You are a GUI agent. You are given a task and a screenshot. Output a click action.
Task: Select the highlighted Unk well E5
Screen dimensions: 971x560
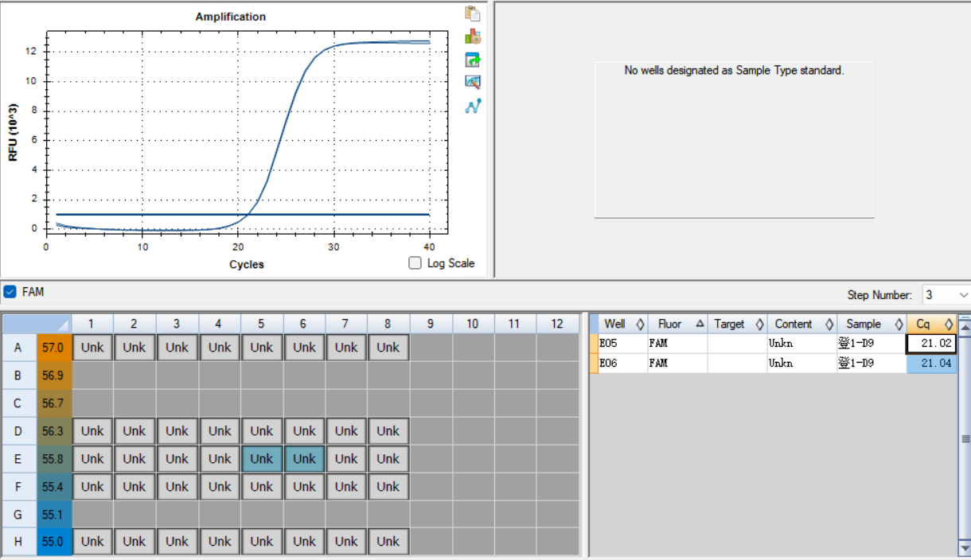click(261, 459)
